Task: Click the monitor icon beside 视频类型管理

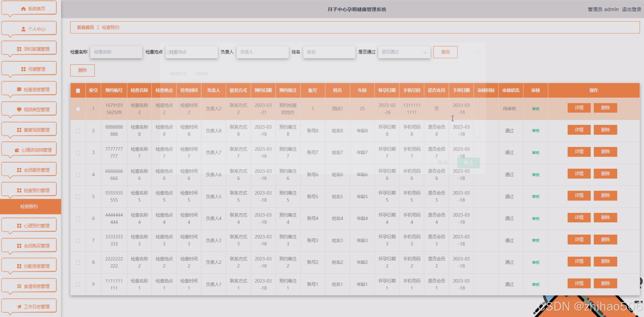Action: click(x=19, y=109)
